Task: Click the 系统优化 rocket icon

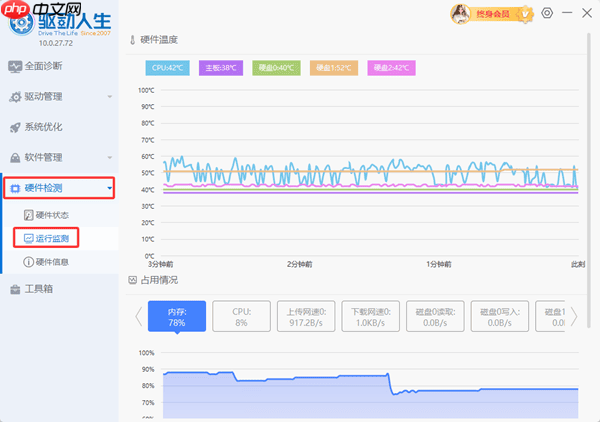Action: tap(15, 127)
